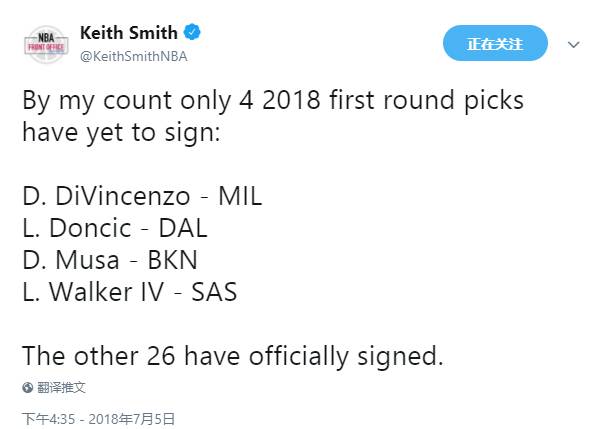Open the 下午4:35 timestamp permalink
Image resolution: width=606 pixels, height=429 pixels.
[x=48, y=419]
